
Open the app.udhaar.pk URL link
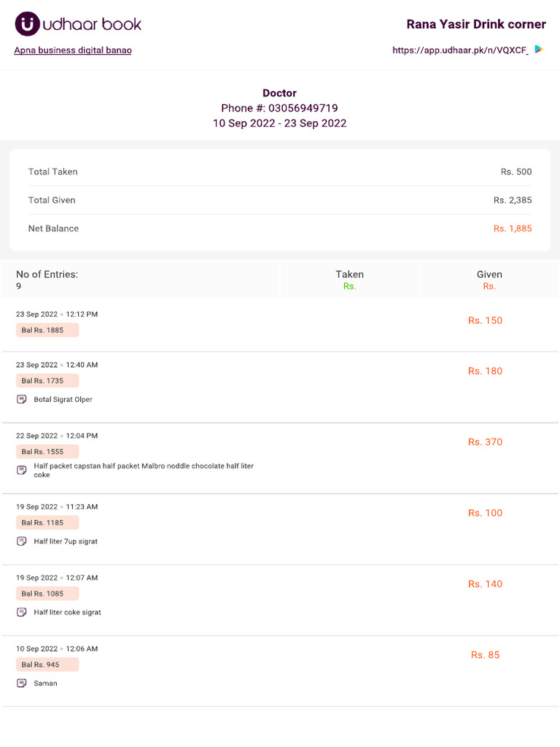click(459, 50)
